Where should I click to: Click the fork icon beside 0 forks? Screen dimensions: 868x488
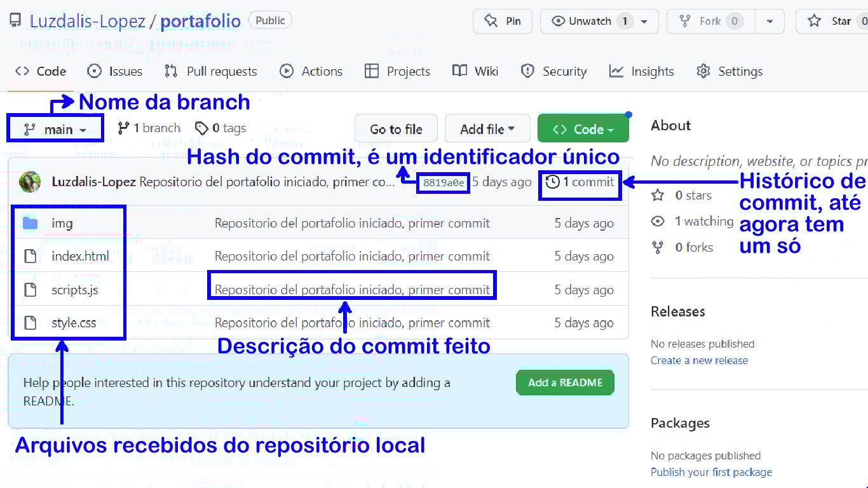(x=658, y=247)
